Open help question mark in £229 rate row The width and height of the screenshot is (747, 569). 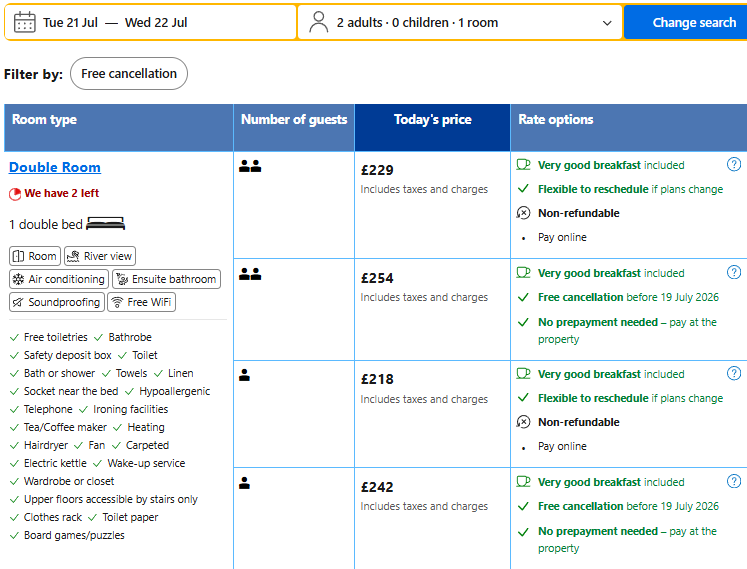(x=734, y=164)
